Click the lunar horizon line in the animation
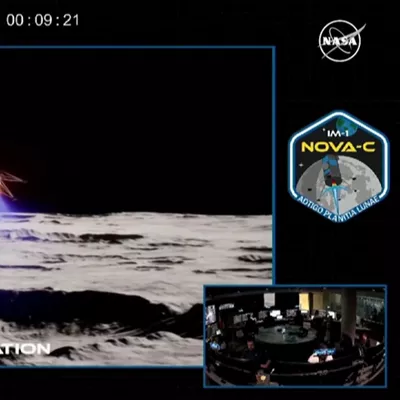 coord(136,214)
